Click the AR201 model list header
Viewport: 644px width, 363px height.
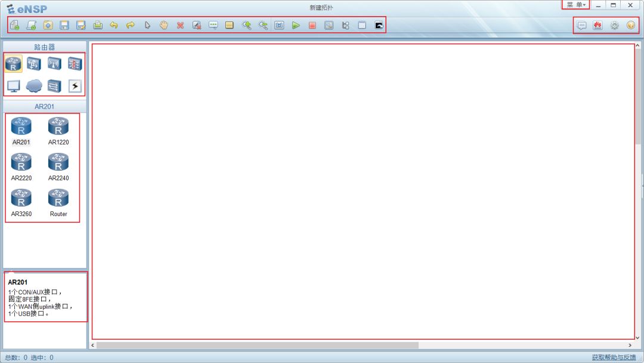coord(44,106)
